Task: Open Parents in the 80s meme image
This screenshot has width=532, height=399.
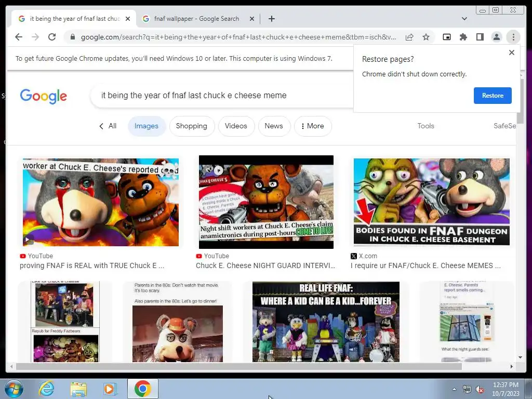Action: (x=178, y=322)
